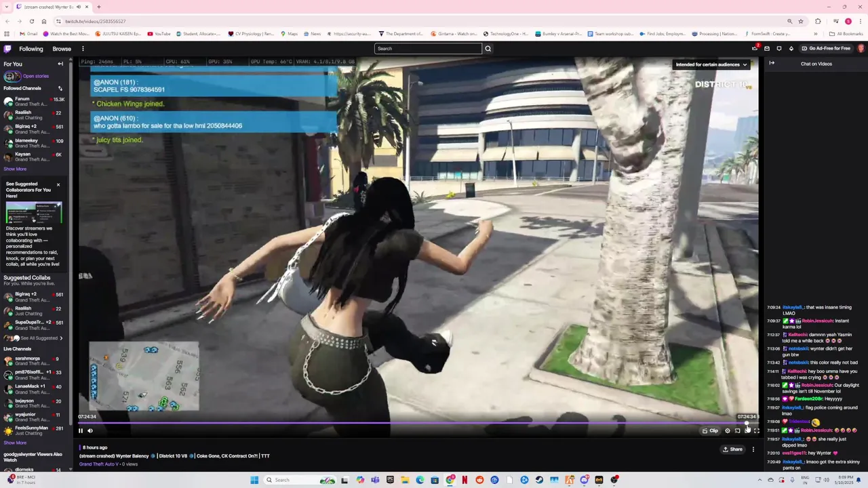
Task: Open browser extensions puzzle icon
Action: pos(818,21)
